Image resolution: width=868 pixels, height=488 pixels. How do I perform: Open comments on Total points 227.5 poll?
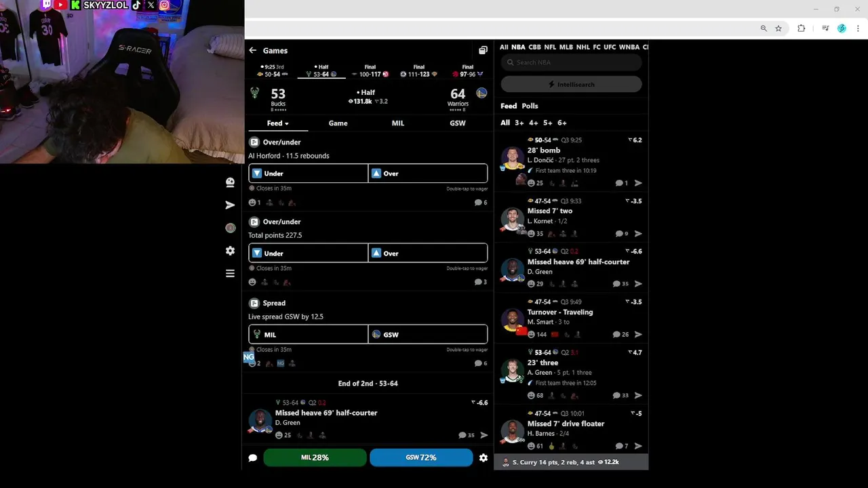481,282
